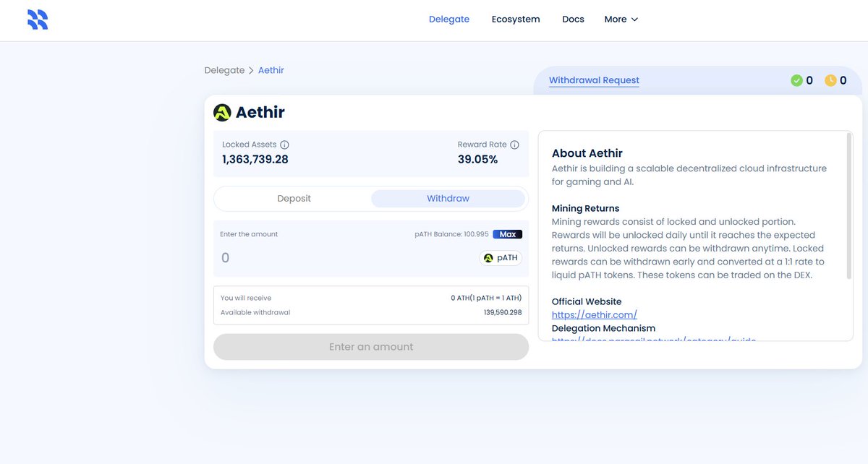Open the Ecosystem nav item
The height and width of the screenshot is (464, 868).
516,20
